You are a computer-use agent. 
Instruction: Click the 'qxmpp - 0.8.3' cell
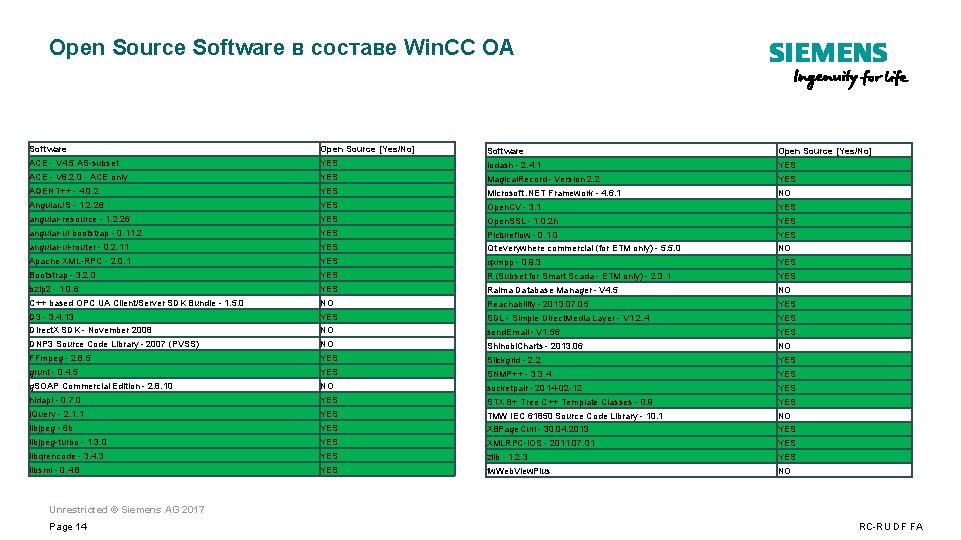point(631,262)
